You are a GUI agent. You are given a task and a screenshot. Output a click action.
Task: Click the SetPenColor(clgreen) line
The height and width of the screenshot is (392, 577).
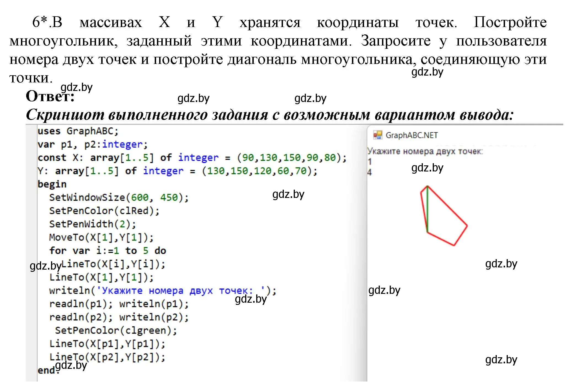point(116,331)
